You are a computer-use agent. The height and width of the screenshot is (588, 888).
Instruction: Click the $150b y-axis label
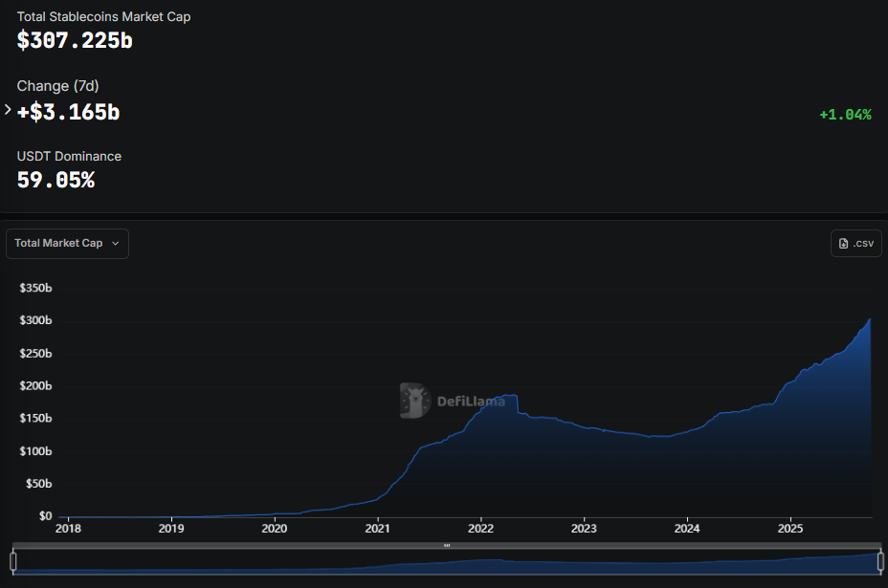[x=35, y=418]
